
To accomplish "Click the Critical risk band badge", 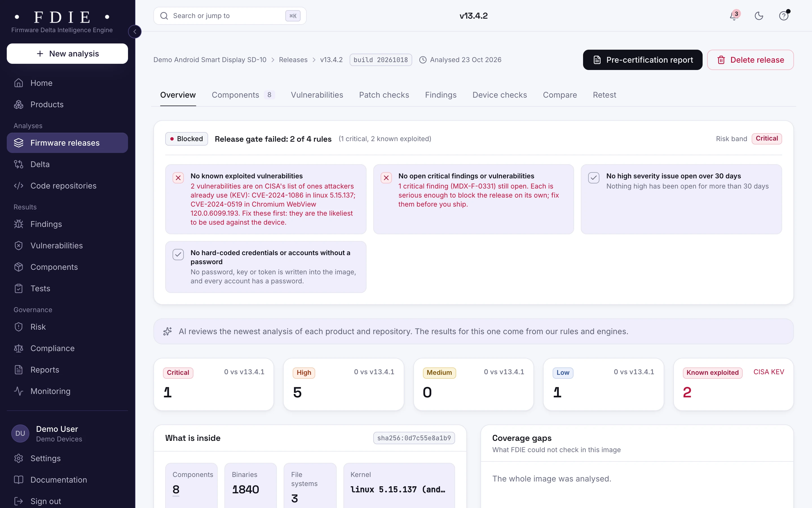I will (767, 139).
